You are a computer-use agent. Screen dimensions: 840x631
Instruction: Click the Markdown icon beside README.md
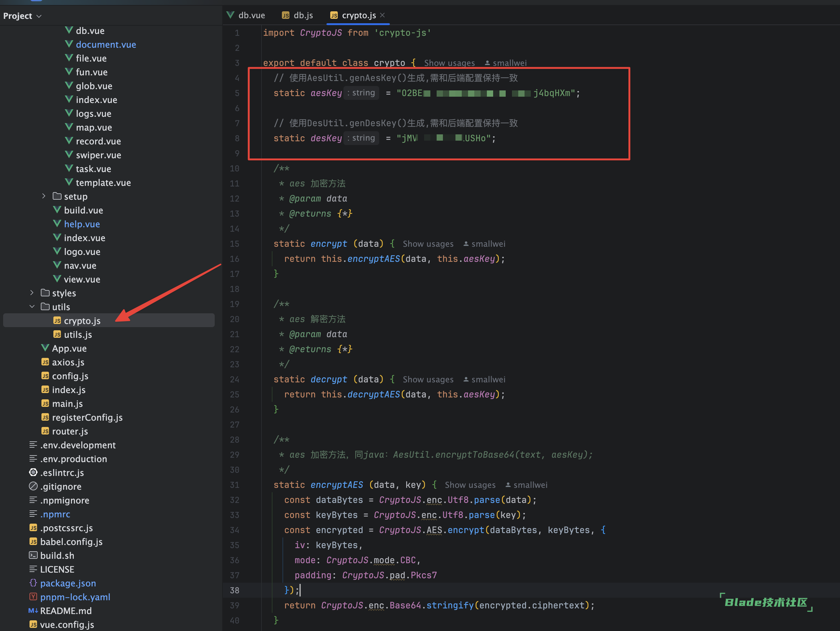[x=33, y=611]
